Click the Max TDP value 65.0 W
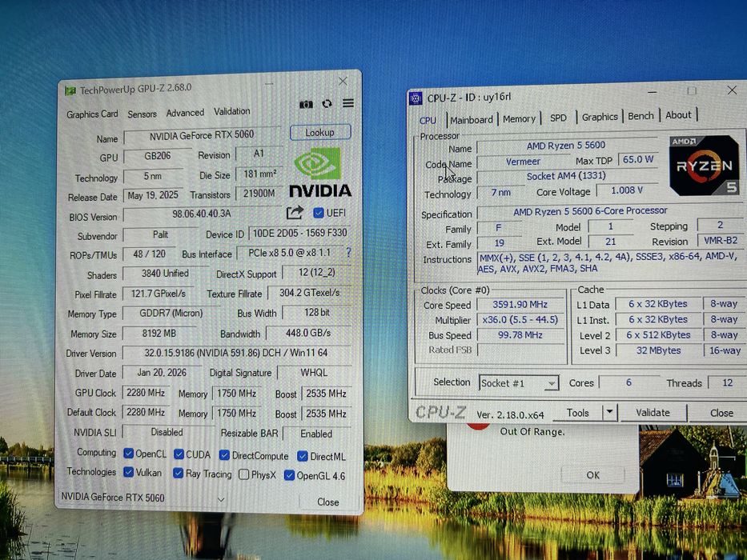 coord(638,159)
